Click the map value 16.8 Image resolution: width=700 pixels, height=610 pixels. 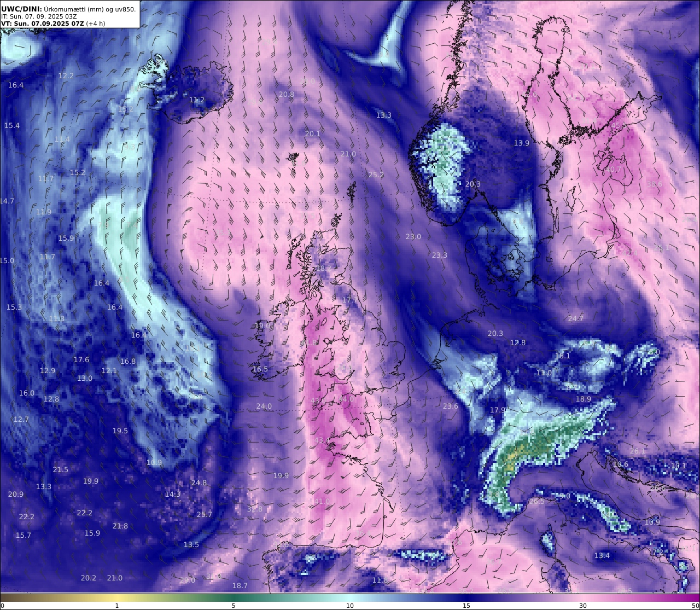(x=128, y=362)
